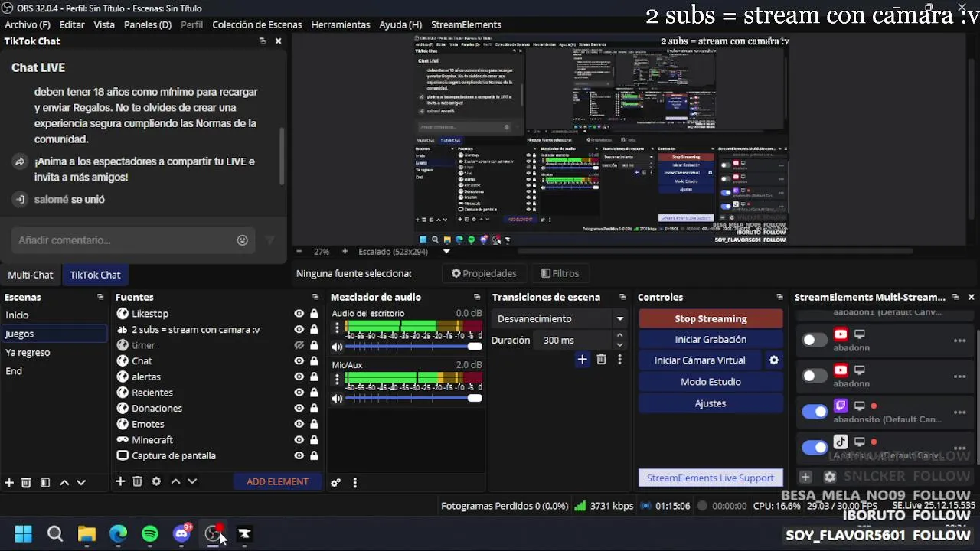
Task: Click the Stop Streaming button
Action: [x=710, y=318]
